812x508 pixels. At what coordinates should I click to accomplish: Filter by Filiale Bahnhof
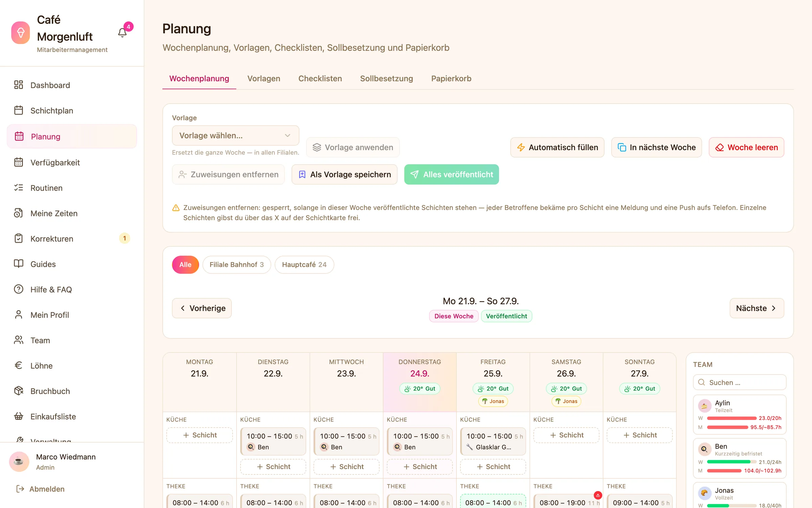point(236,264)
